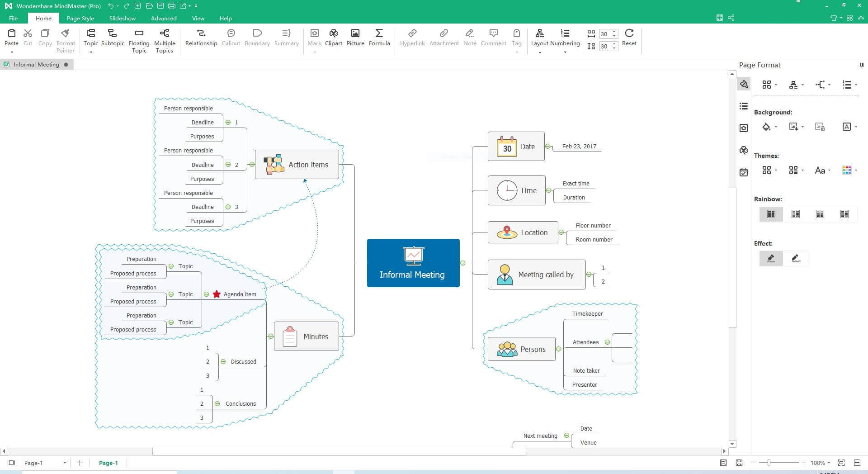Open the outline list panel icon
868x474 pixels.
coord(744,106)
